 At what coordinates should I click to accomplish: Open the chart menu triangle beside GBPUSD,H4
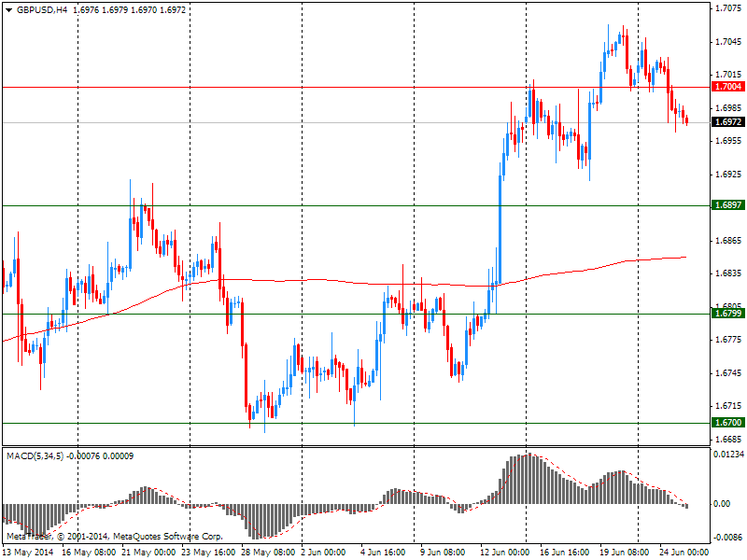(8, 10)
